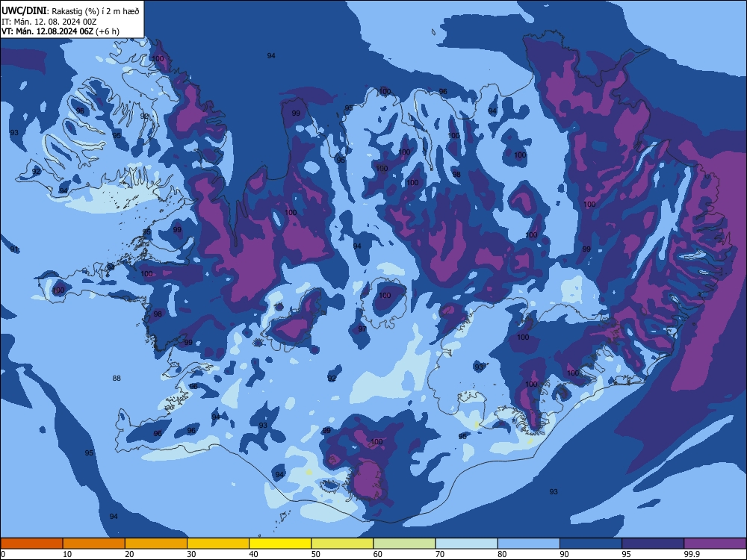
Task: Click the dark orange 0–10 legend swatch
Action: (31, 544)
